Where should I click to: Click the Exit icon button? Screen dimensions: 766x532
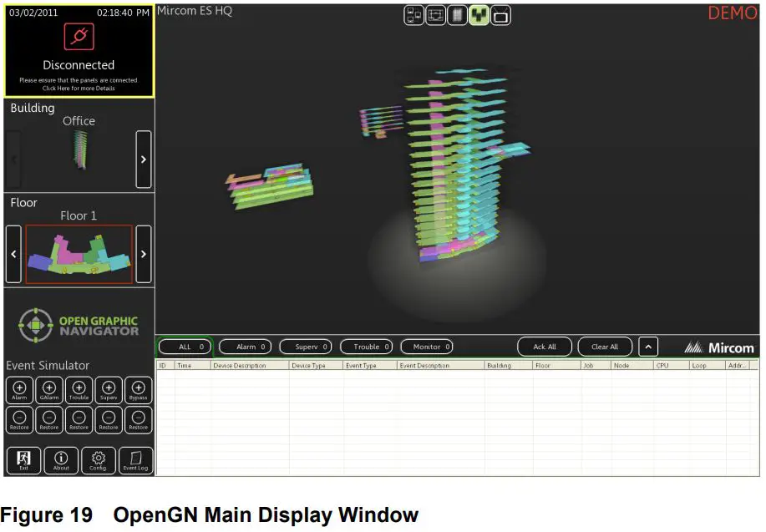coord(23,460)
